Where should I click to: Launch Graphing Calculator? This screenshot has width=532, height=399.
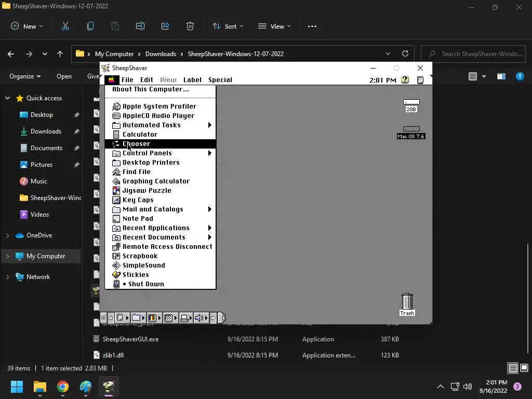point(160,181)
